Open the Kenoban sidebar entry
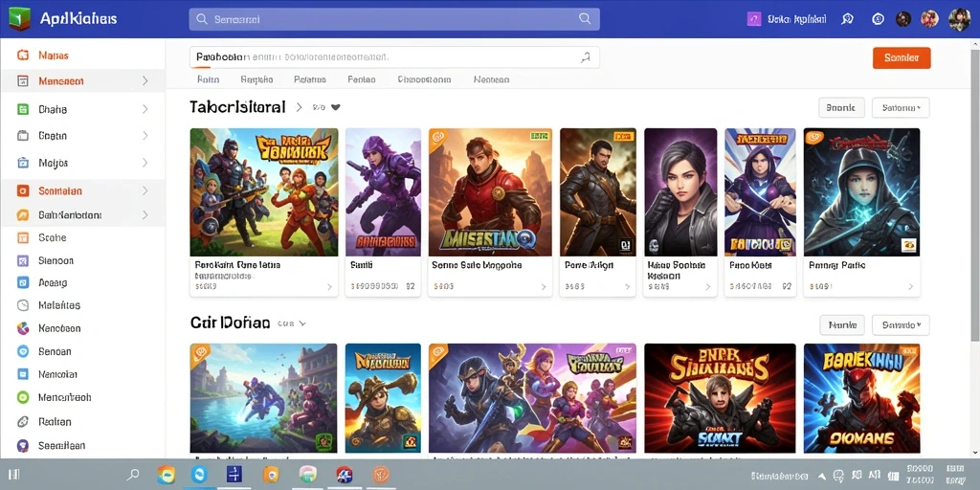 (82, 328)
